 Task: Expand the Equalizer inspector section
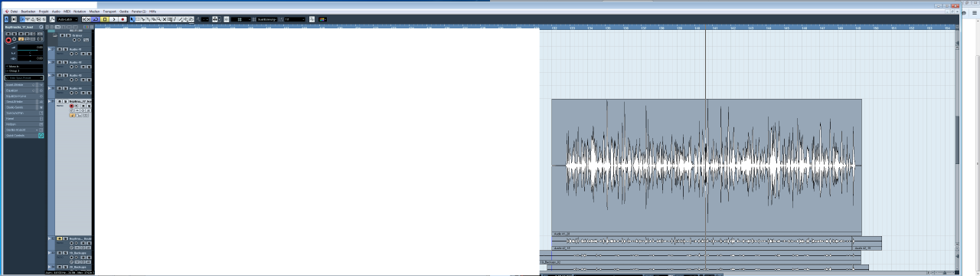coord(24,90)
